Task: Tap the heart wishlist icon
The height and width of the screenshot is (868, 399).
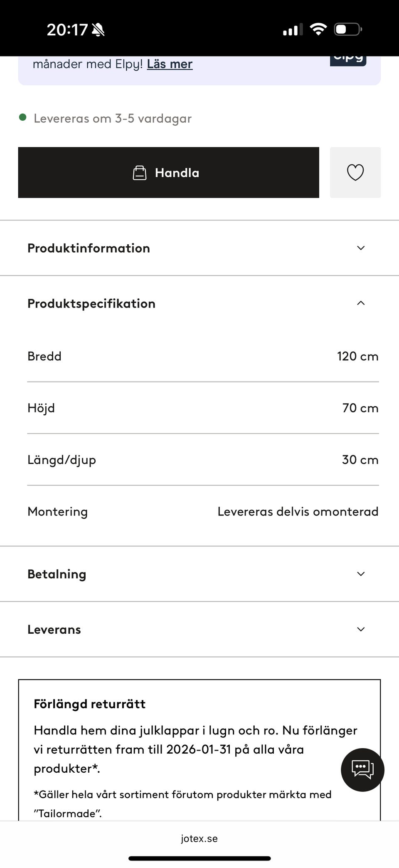Action: (355, 172)
